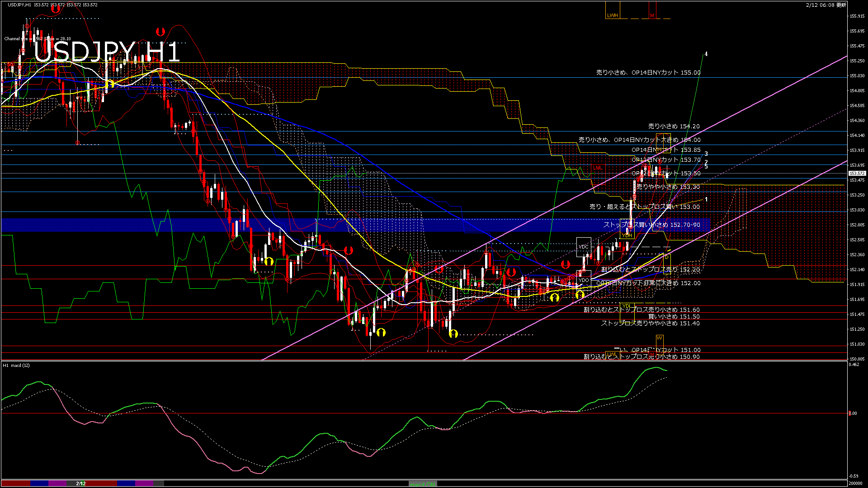Click the 買い小さめ 151.50 label

(674, 317)
